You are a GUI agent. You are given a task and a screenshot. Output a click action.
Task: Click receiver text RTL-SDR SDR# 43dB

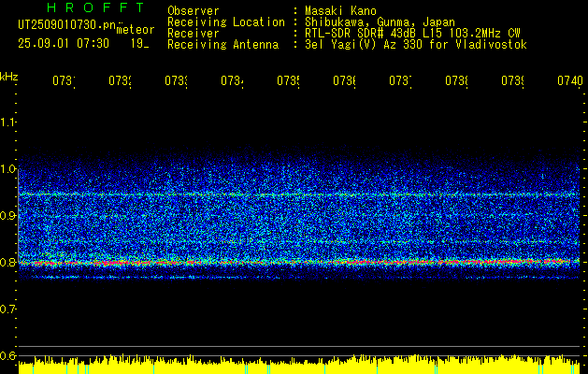(x=361, y=34)
